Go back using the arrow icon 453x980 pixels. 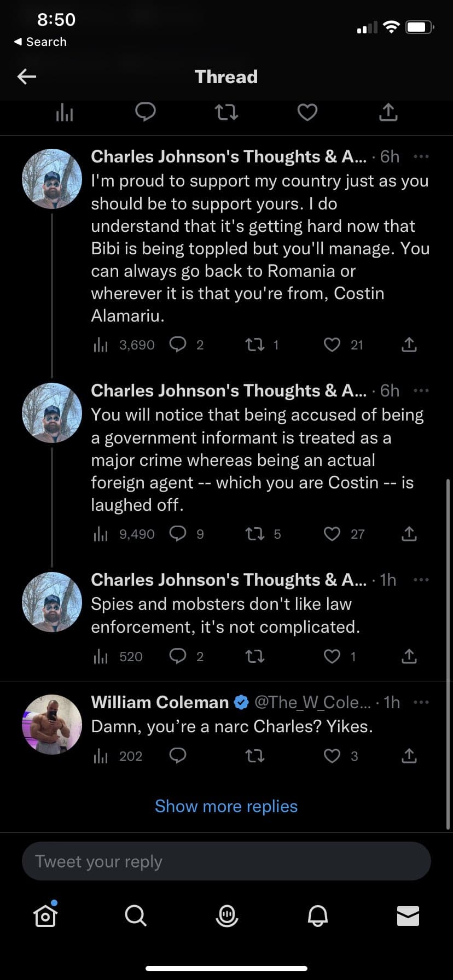tap(27, 77)
